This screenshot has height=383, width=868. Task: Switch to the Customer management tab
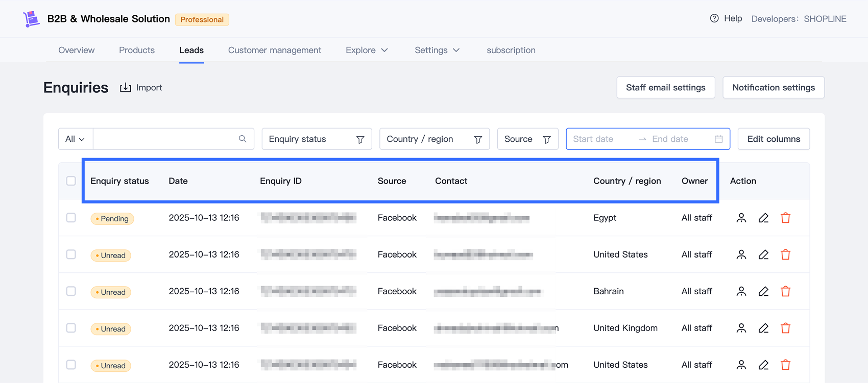[x=275, y=50]
